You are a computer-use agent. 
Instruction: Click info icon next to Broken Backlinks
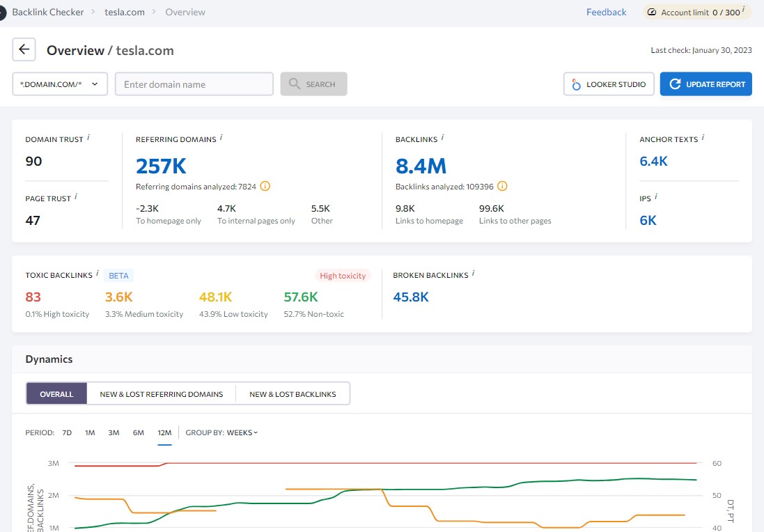pyautogui.click(x=474, y=274)
